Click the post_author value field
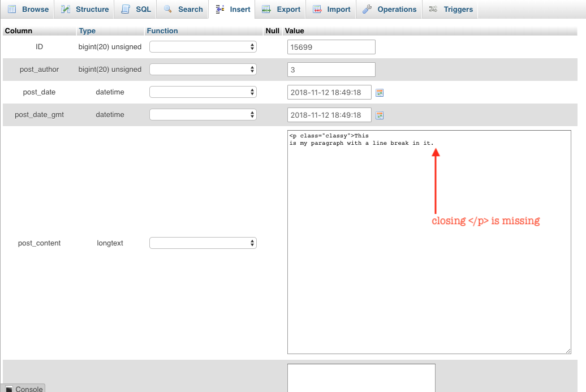 [x=331, y=70]
